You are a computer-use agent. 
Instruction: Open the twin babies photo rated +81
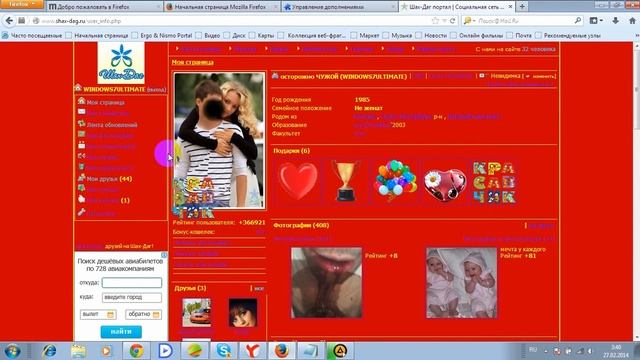[462, 282]
